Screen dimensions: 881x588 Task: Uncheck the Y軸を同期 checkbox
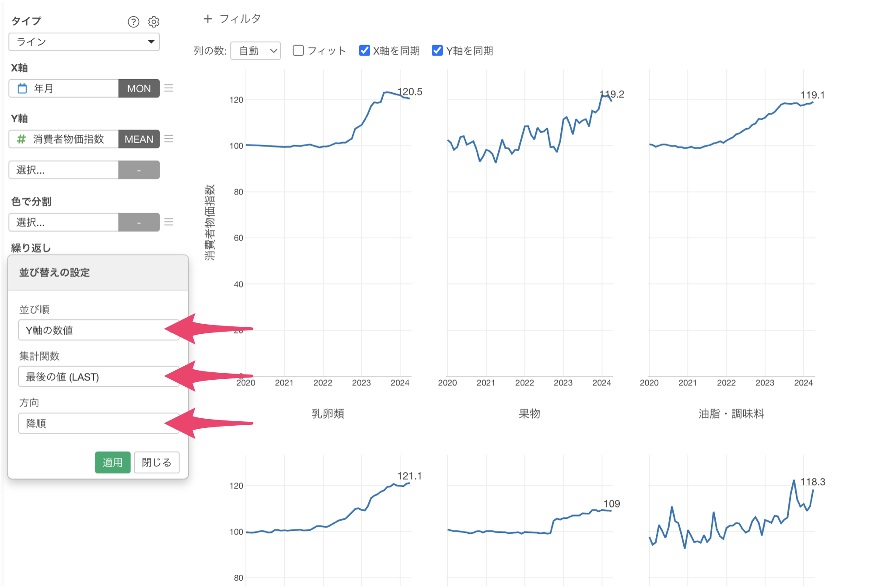point(437,50)
